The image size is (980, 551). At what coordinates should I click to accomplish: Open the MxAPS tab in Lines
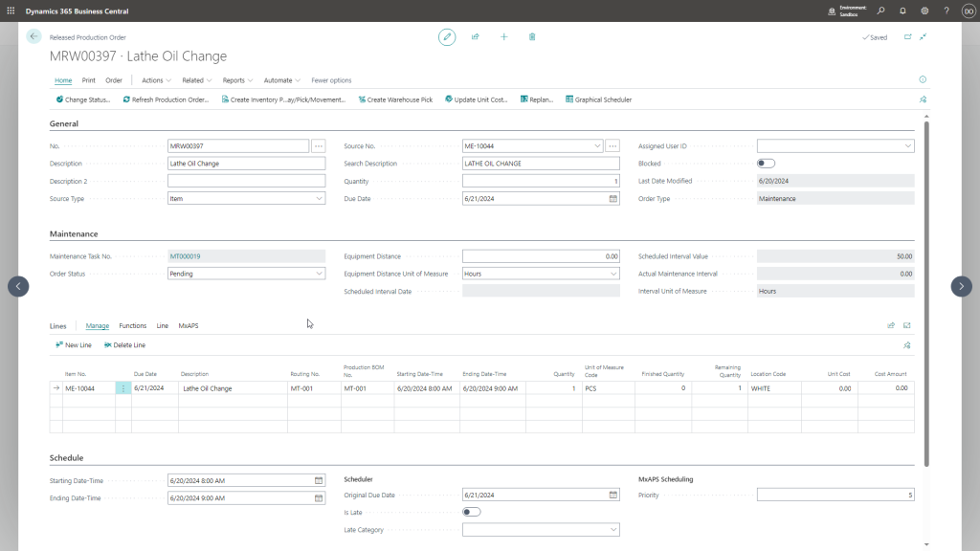[188, 325]
